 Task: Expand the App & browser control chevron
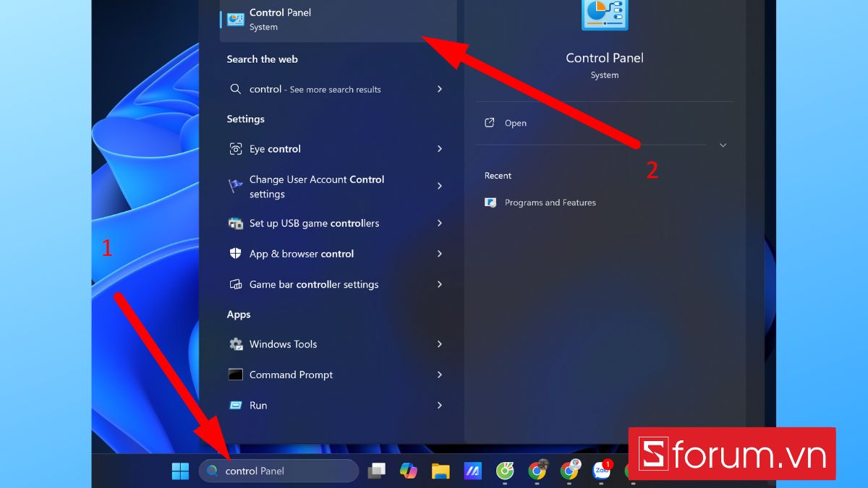[x=440, y=254]
